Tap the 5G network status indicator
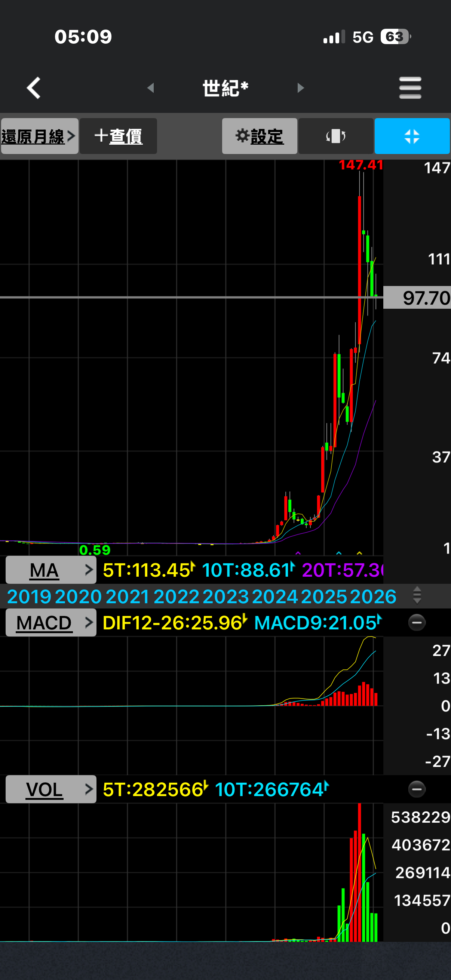 pos(363,37)
